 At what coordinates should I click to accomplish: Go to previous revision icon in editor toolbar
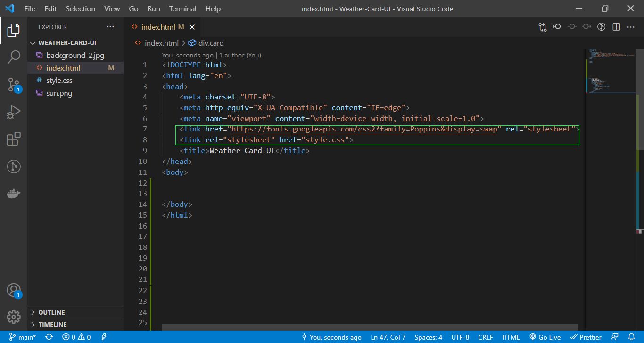point(557,27)
